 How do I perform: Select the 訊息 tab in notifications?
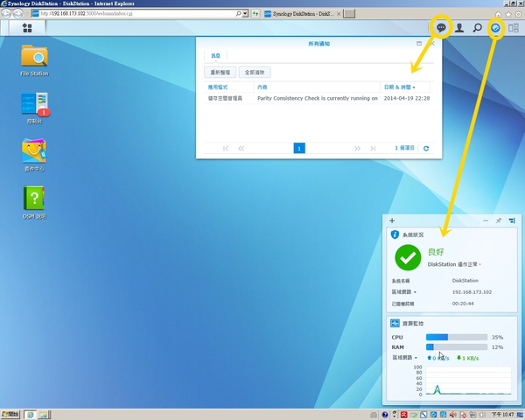click(215, 56)
